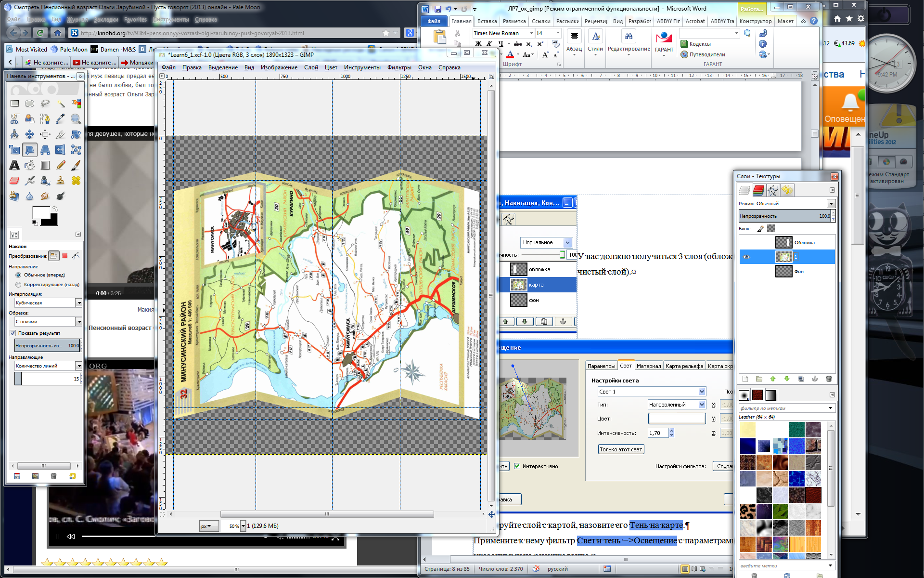
Task: Toggle the Показать результат checkbox
Action: click(13, 333)
